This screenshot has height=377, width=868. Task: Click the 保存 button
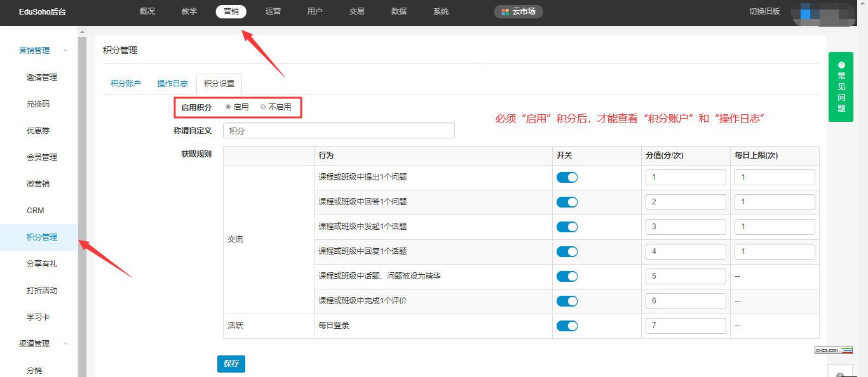click(231, 364)
